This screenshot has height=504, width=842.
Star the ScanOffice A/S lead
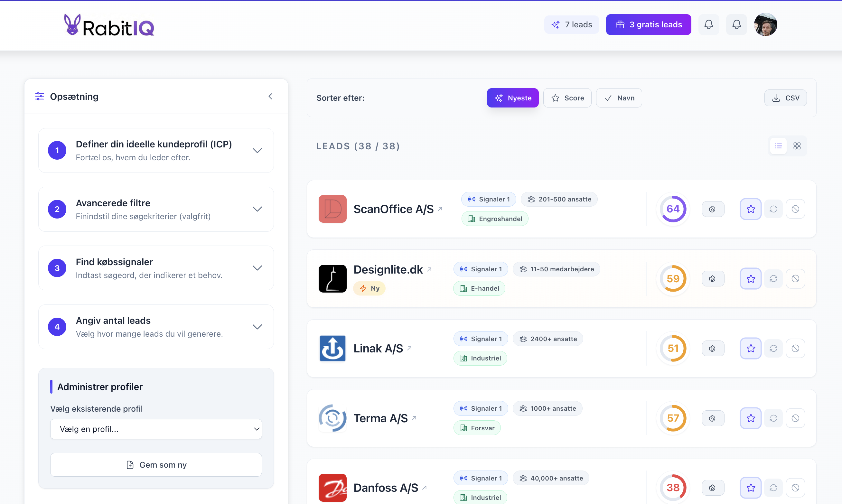pyautogui.click(x=751, y=209)
